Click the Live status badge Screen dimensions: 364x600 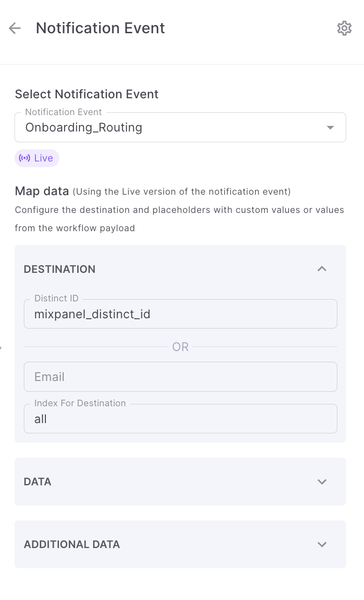click(x=37, y=158)
